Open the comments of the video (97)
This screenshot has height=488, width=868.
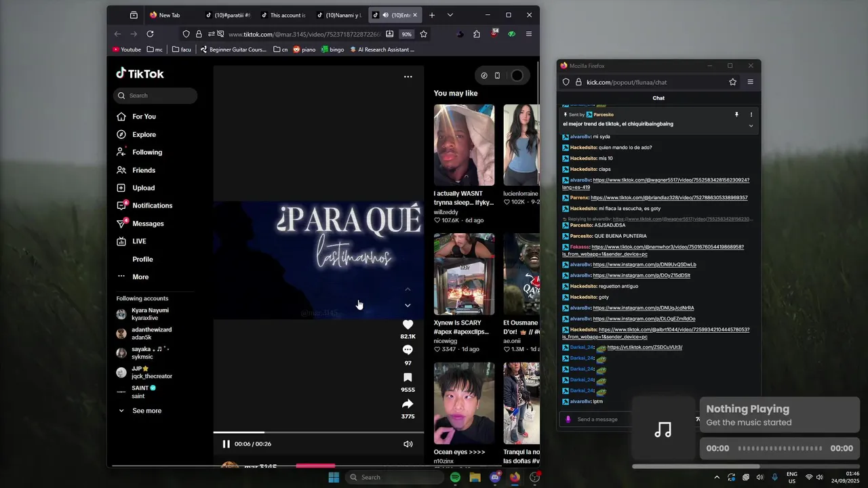coord(408,350)
